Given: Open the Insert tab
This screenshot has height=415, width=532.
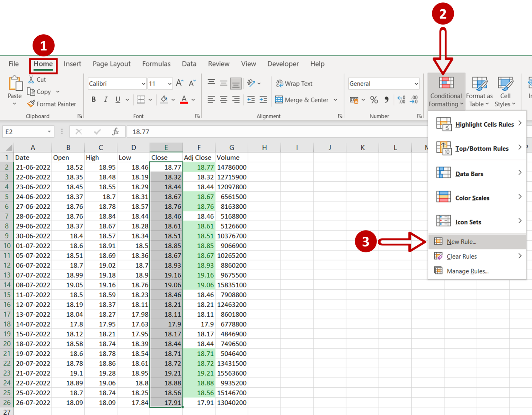Looking at the screenshot, I should tap(72, 64).
